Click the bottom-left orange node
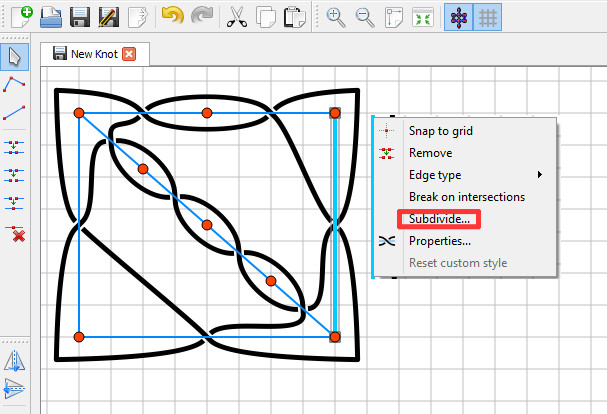The height and width of the screenshot is (414, 607). pyautogui.click(x=79, y=337)
